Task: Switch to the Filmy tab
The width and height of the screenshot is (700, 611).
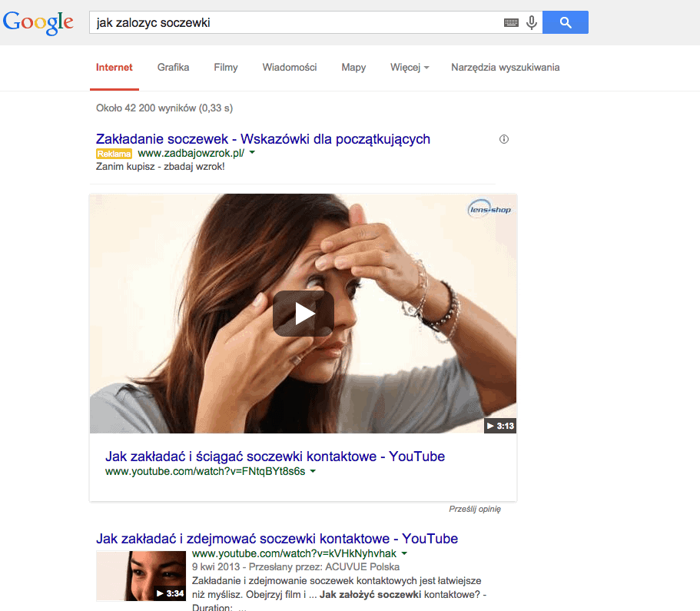Action: coord(226,68)
